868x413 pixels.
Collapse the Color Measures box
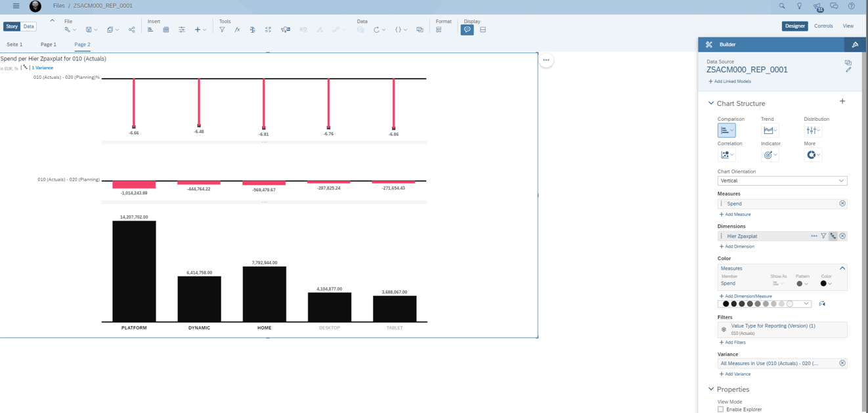coord(842,268)
